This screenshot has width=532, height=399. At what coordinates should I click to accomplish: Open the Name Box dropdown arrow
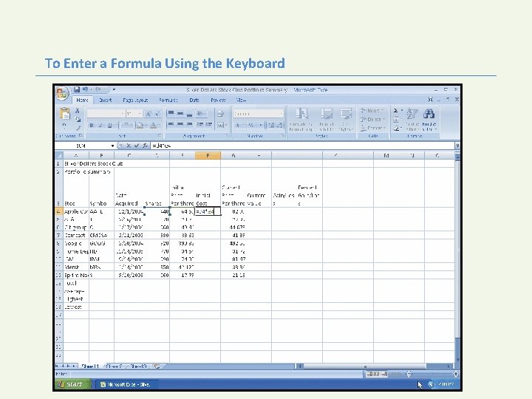tap(112, 146)
